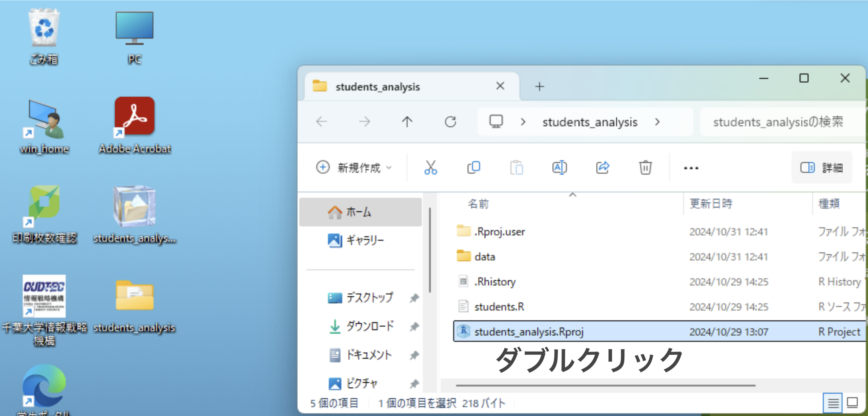Viewport: 868px width, 416px height.
Task: Click the Refresh button in navigation bar
Action: click(x=451, y=122)
